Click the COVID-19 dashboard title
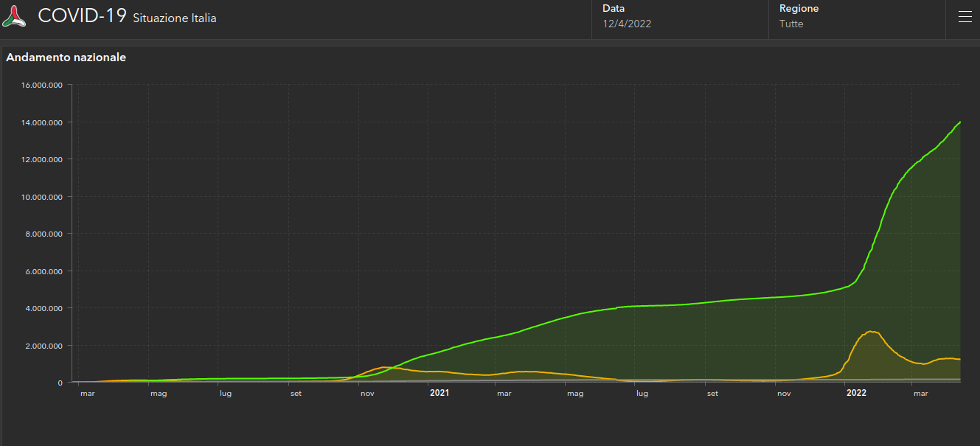 (x=82, y=16)
